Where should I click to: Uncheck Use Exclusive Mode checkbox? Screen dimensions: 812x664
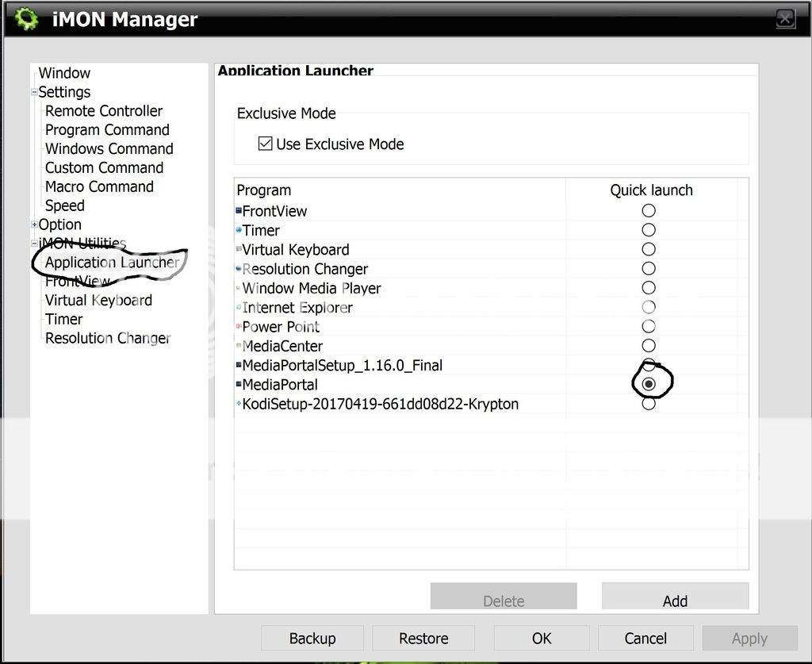pyautogui.click(x=266, y=144)
